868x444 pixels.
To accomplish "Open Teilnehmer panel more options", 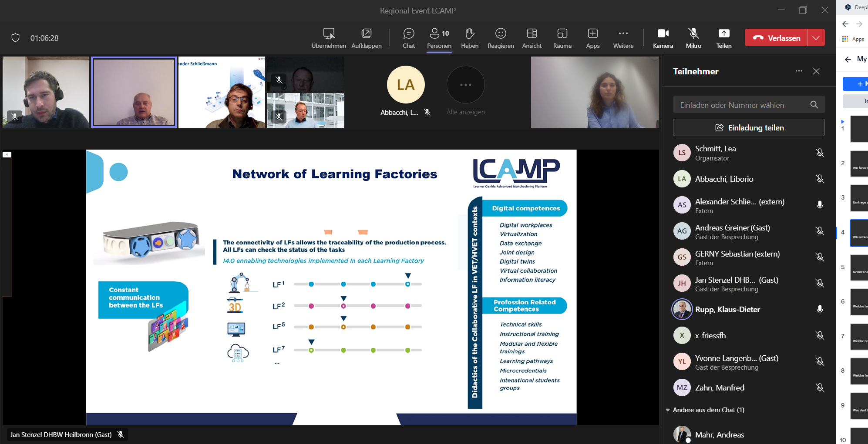I will point(798,71).
